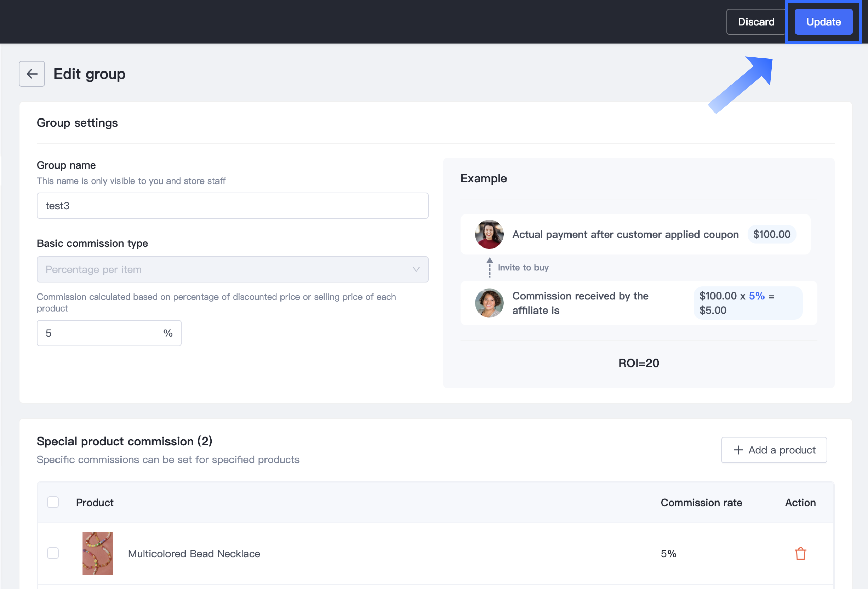868x589 pixels.
Task: Click the plus icon in Add a product
Action: [738, 450]
